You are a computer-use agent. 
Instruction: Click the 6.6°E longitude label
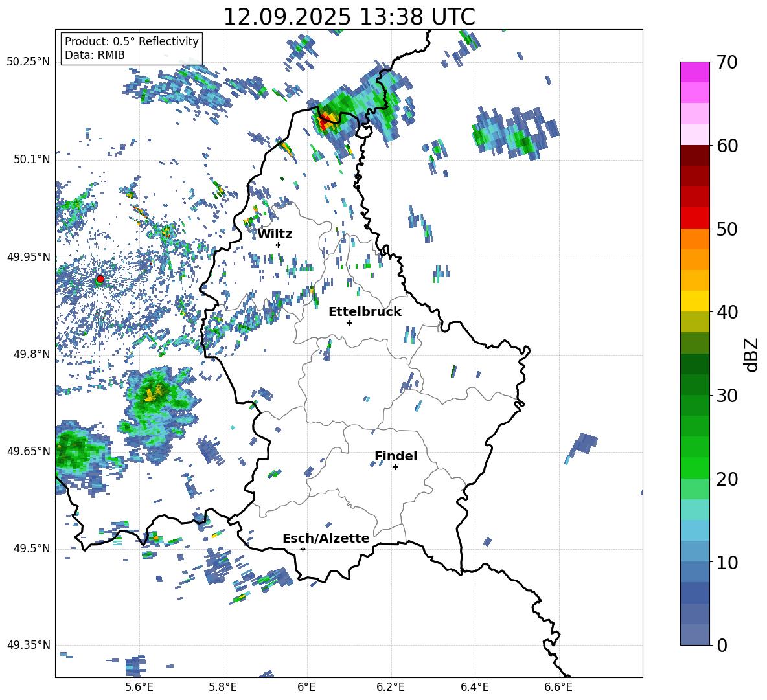tap(558, 687)
